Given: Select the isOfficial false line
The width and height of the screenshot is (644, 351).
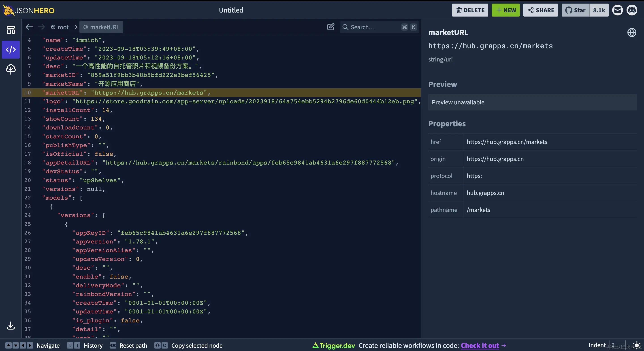Looking at the screenshot, I should [221, 154].
